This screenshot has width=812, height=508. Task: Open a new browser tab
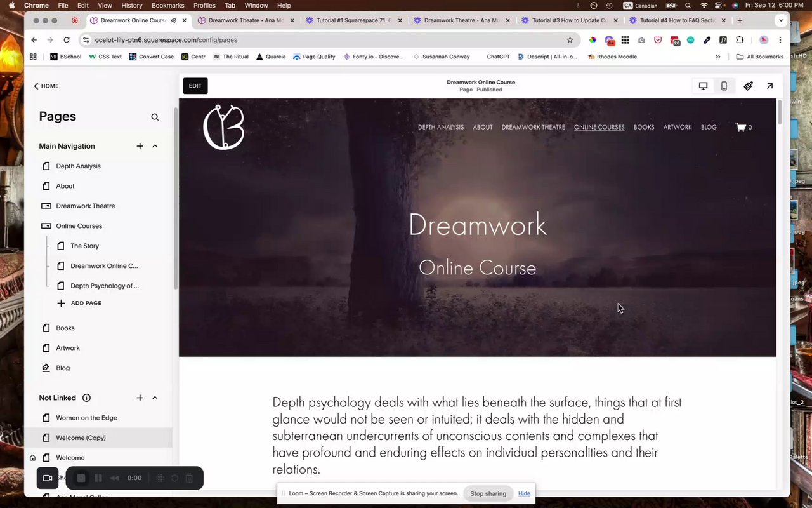tap(740, 20)
